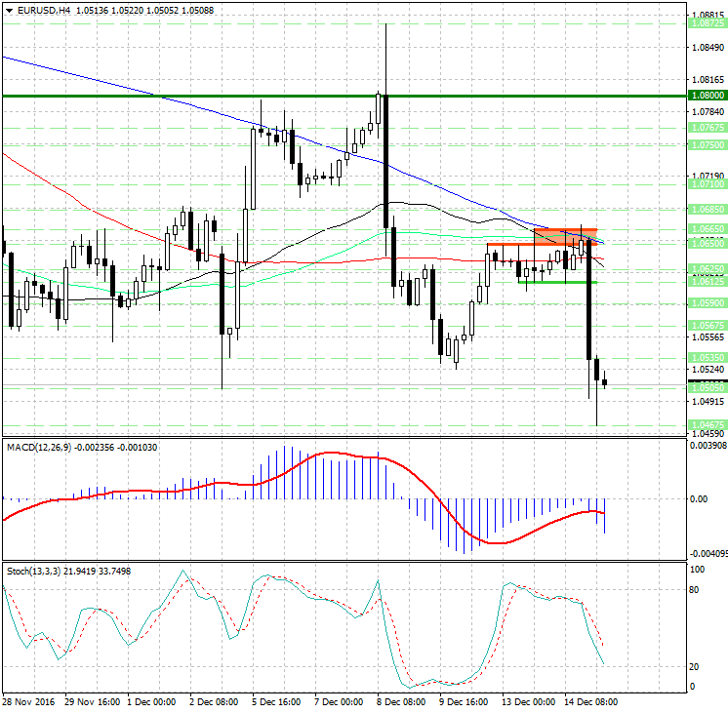Select the 1.05050 price level label
The image size is (728, 713).
(x=708, y=388)
